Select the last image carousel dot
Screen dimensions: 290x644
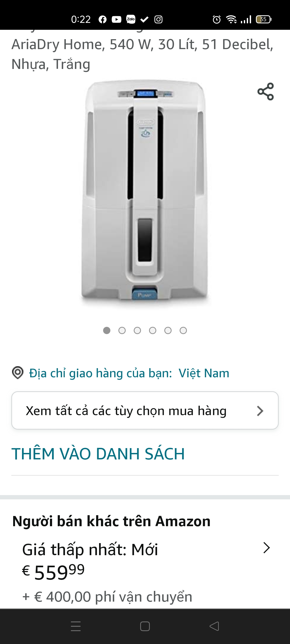(183, 330)
